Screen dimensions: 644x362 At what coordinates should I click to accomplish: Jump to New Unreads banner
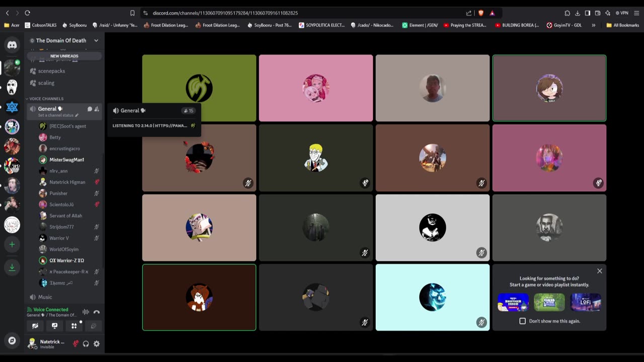pos(64,56)
